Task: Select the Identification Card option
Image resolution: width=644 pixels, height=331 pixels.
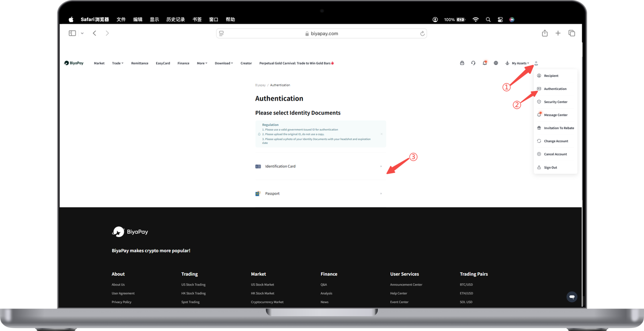Action: [320, 167]
